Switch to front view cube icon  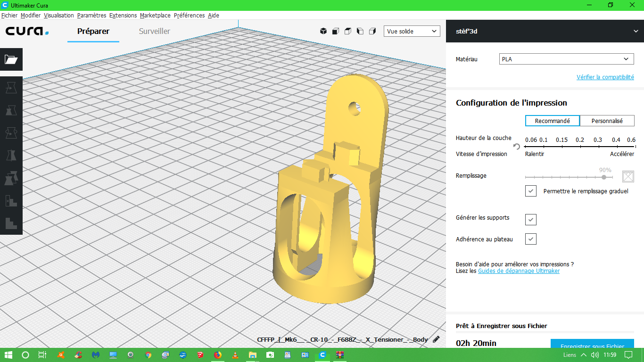tap(336, 31)
